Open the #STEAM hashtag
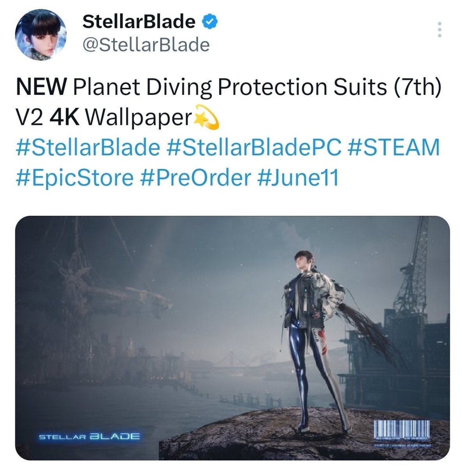 coord(393,147)
